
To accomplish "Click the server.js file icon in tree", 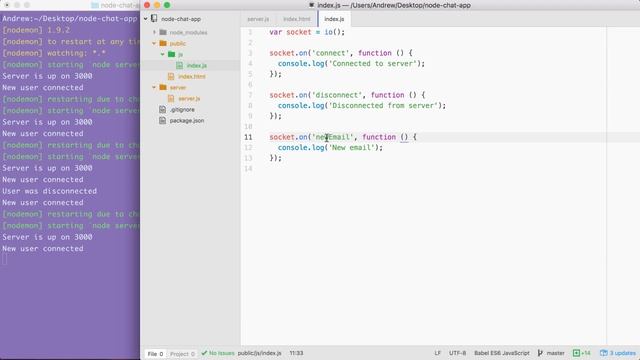I will pos(171,98).
